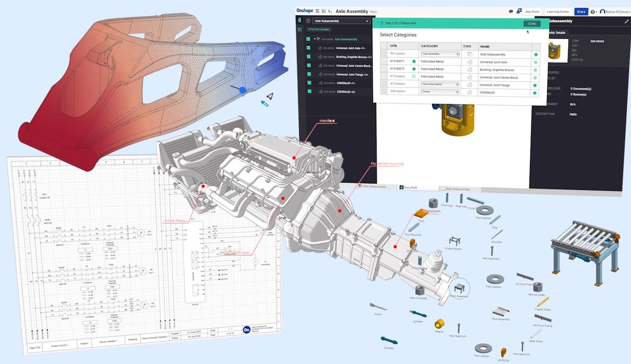Click the Duro PLM logo icon in sidebar

click(299, 20)
